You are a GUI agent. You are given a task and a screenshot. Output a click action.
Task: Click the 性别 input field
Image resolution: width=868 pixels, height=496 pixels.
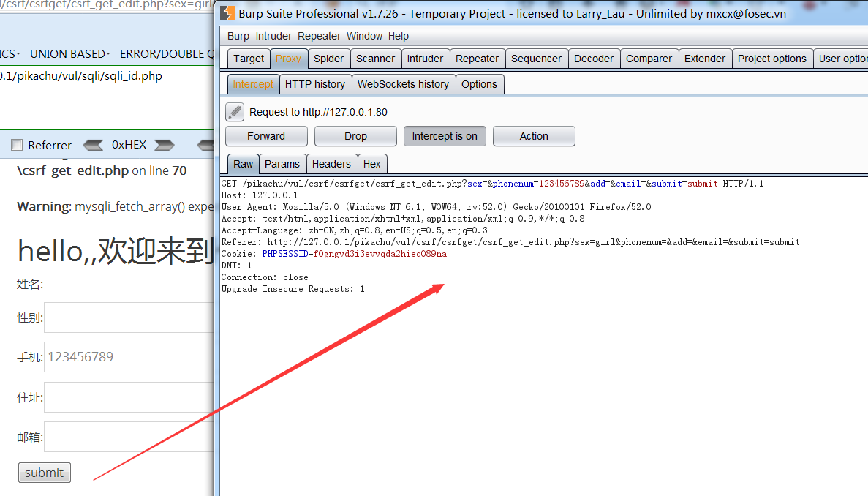coord(129,317)
